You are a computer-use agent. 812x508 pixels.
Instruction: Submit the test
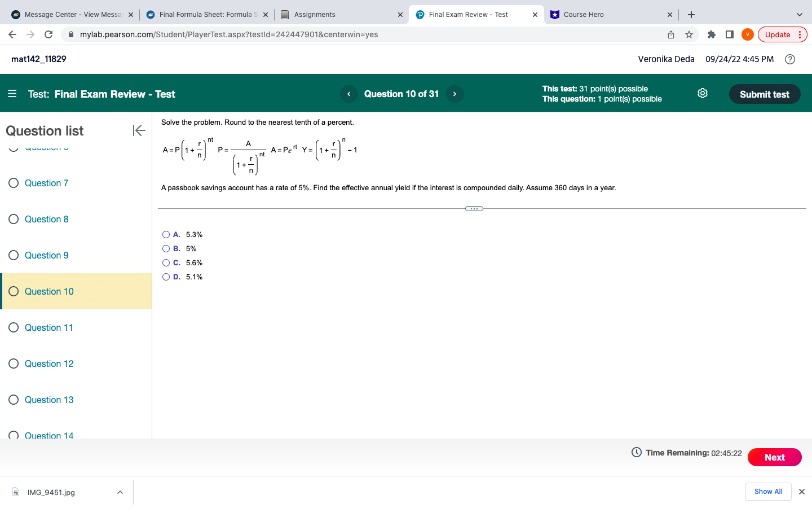765,94
